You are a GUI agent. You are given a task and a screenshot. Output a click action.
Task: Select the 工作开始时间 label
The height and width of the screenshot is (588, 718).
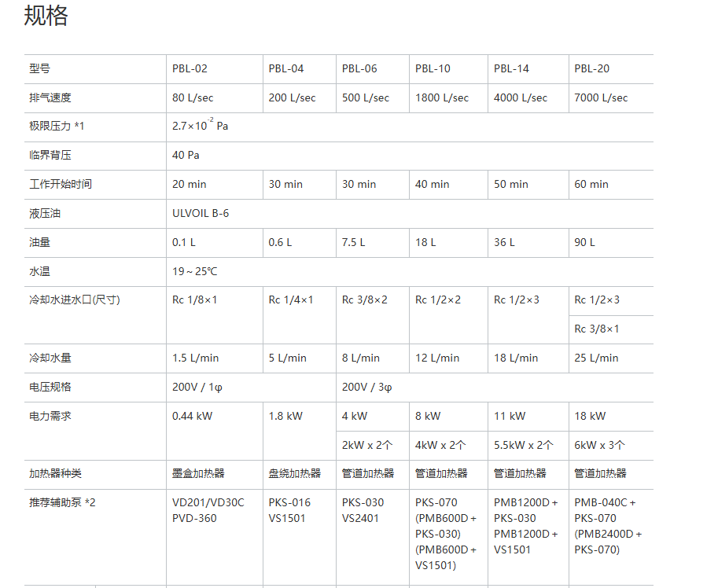(x=61, y=184)
